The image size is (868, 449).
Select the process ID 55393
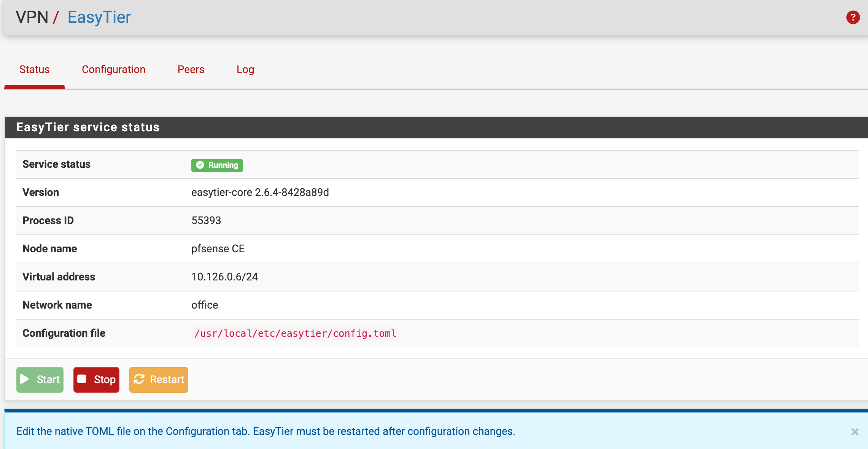pos(206,221)
